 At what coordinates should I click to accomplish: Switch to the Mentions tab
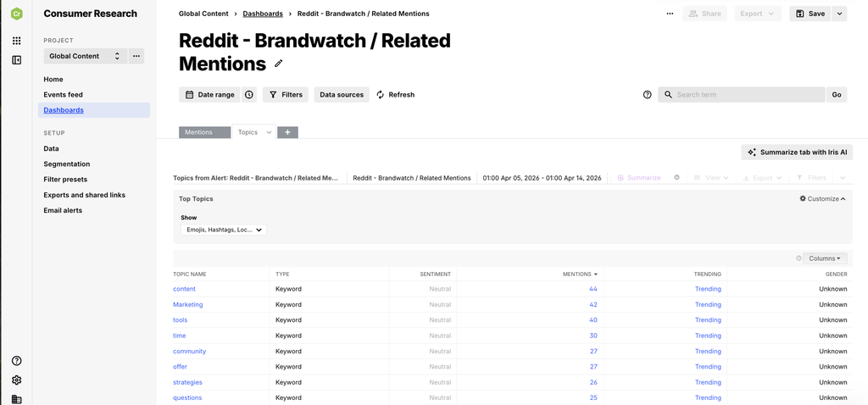pos(204,132)
